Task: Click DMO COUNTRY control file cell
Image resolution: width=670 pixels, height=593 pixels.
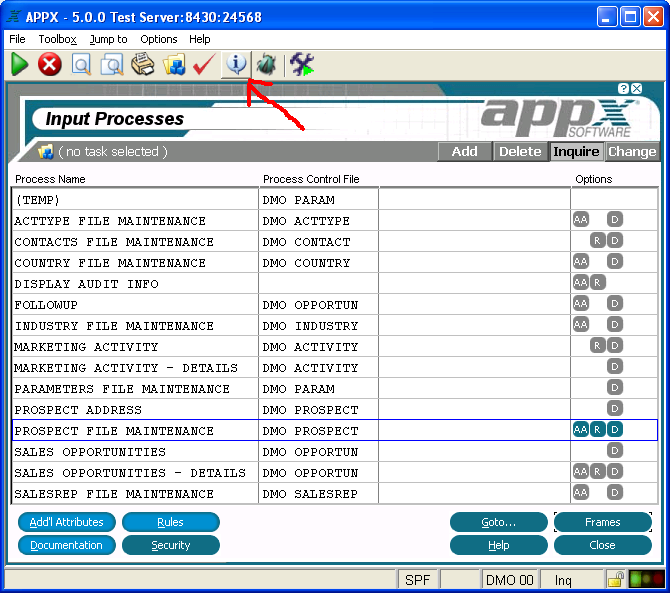Action: 318,262
